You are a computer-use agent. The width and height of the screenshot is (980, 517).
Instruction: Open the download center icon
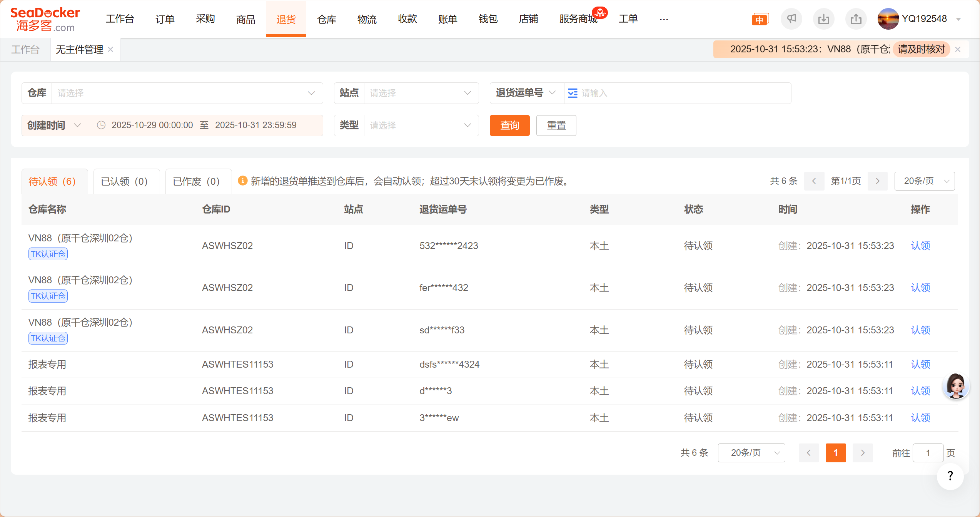coord(823,19)
